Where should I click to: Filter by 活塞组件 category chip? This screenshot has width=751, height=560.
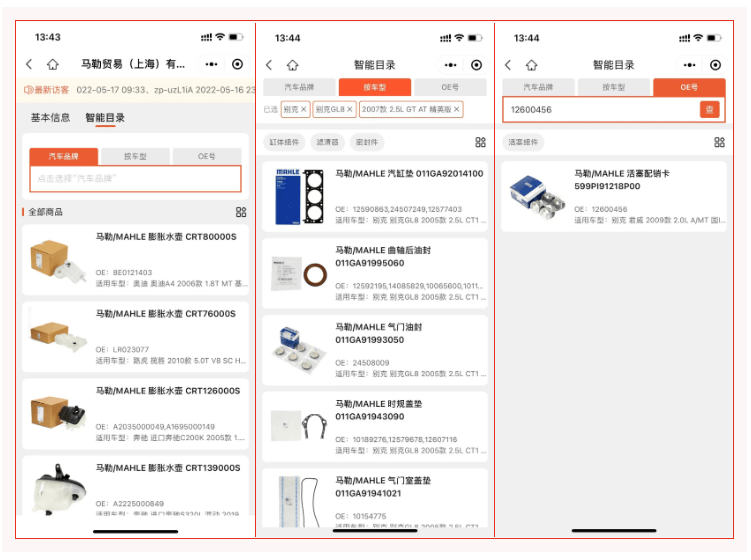[523, 142]
